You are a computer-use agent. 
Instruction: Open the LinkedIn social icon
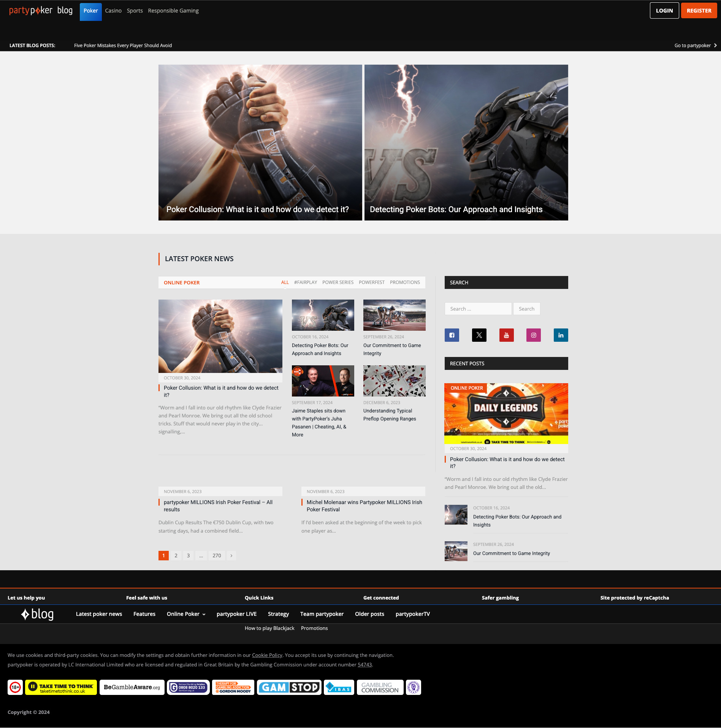[x=561, y=335]
